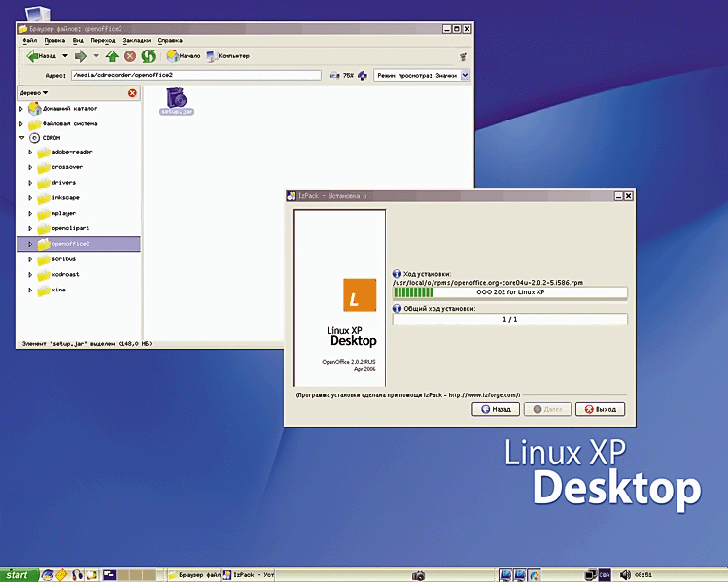Open the Назад history dropdown arrow
Screen dimensions: 728x582
point(65,56)
